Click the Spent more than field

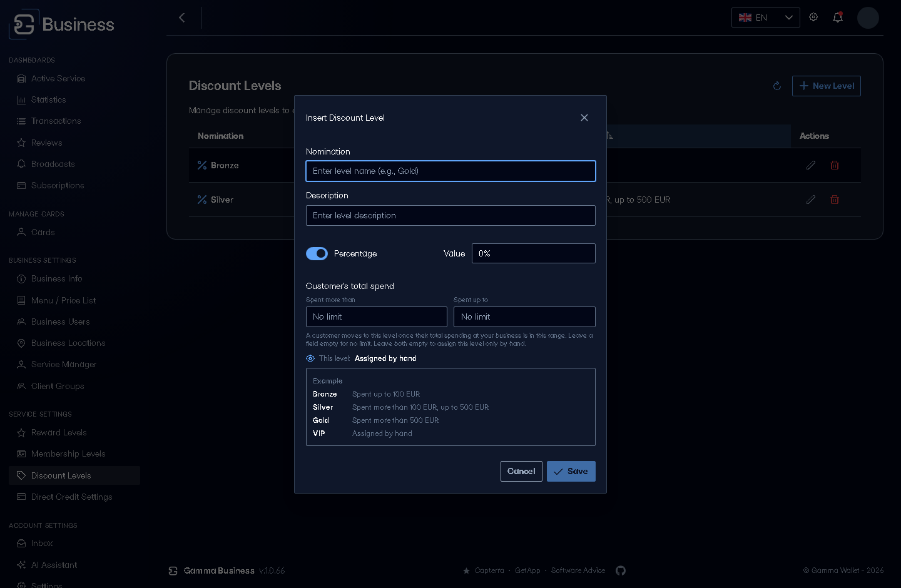[377, 317]
